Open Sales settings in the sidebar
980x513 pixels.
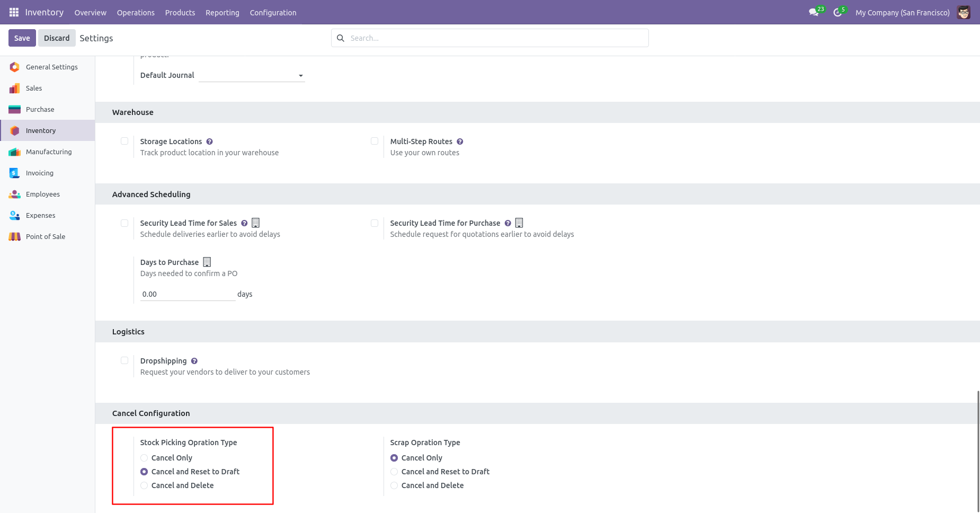[x=48, y=88]
